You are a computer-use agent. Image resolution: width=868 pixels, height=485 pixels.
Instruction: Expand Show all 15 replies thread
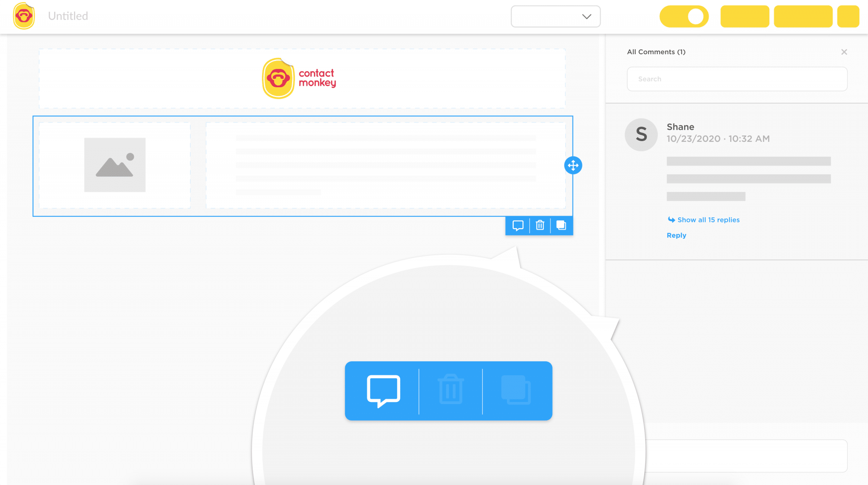click(704, 219)
